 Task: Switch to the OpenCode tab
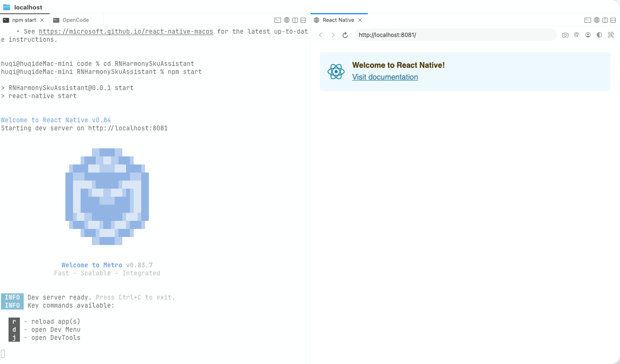click(x=76, y=20)
